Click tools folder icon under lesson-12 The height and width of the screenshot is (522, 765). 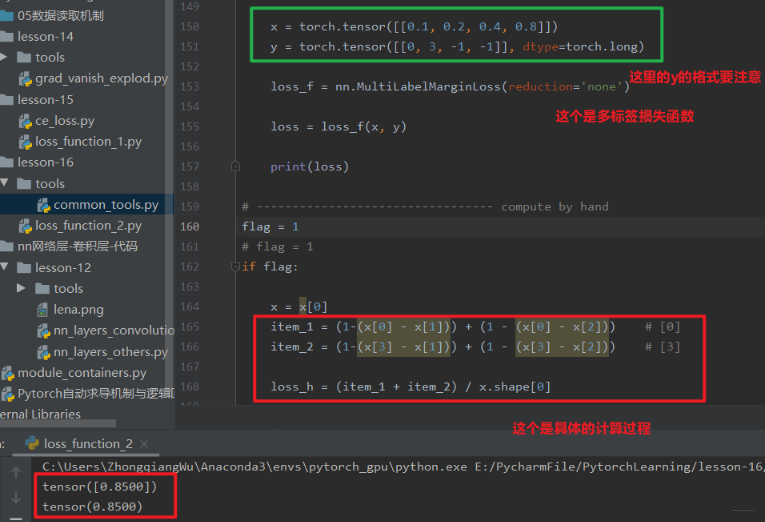pos(42,289)
